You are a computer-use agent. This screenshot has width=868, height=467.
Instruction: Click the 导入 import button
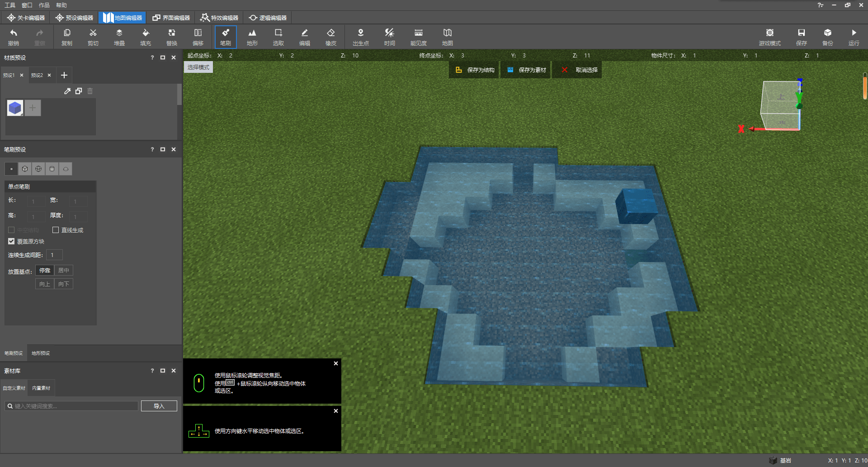point(159,406)
